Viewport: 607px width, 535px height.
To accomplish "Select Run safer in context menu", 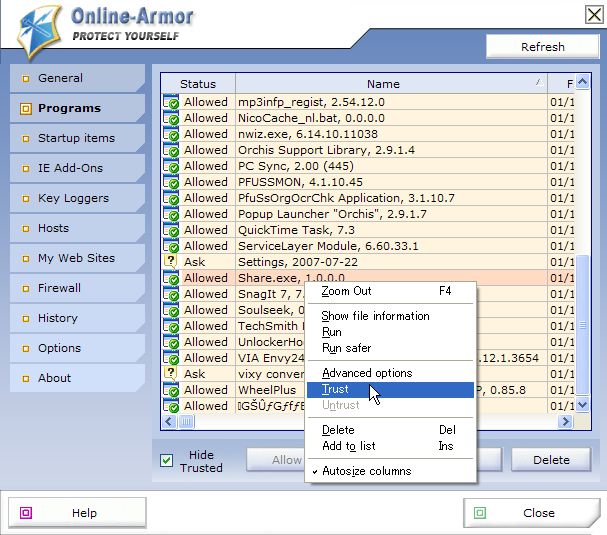I will click(x=391, y=348).
